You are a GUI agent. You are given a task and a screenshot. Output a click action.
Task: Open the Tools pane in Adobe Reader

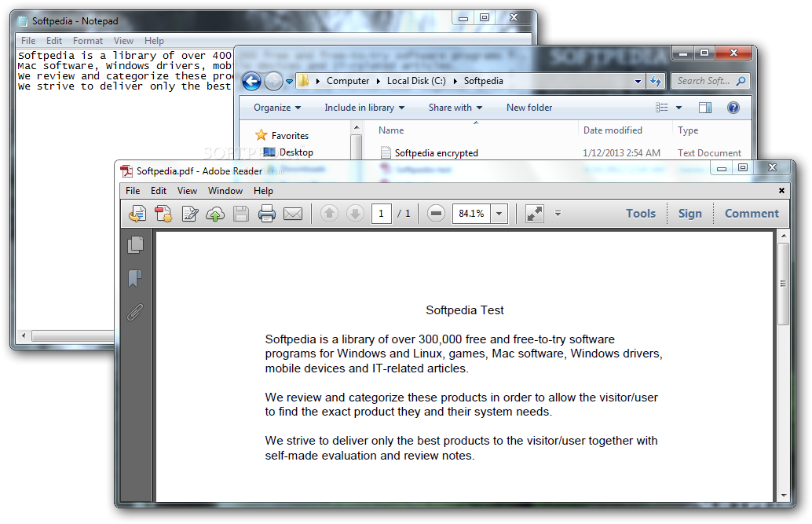641,214
